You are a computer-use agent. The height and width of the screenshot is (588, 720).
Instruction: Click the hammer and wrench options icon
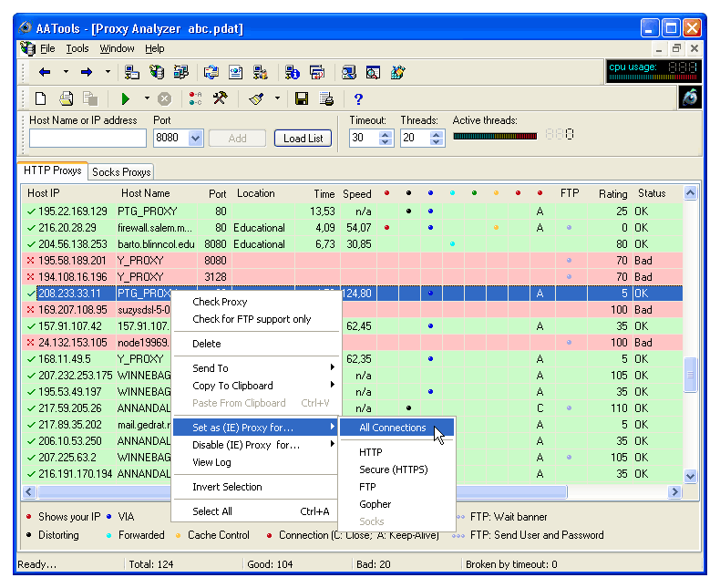tap(220, 99)
